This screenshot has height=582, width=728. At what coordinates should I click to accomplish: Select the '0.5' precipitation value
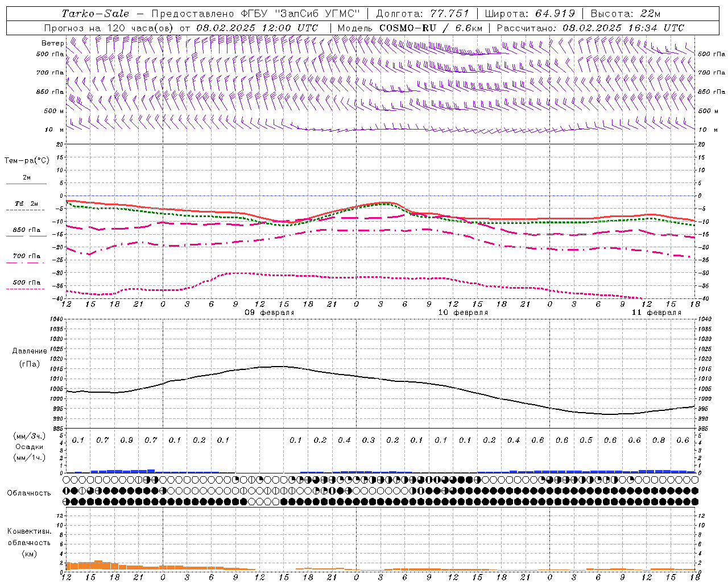point(586,440)
